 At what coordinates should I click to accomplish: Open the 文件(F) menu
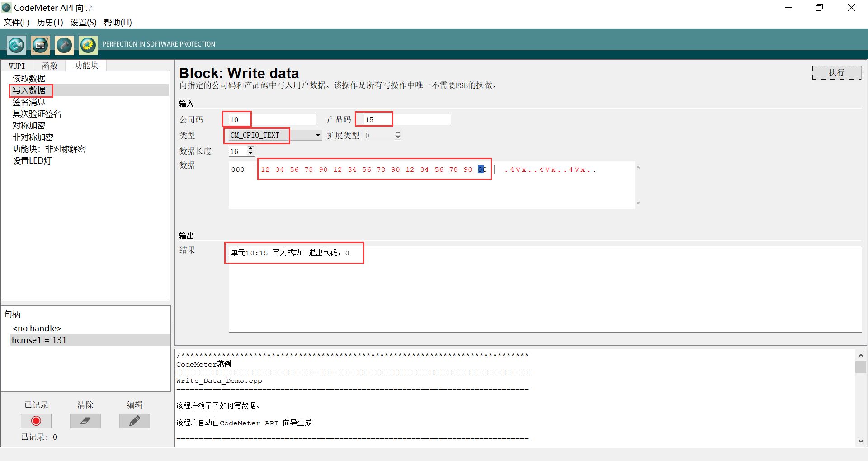[17, 22]
